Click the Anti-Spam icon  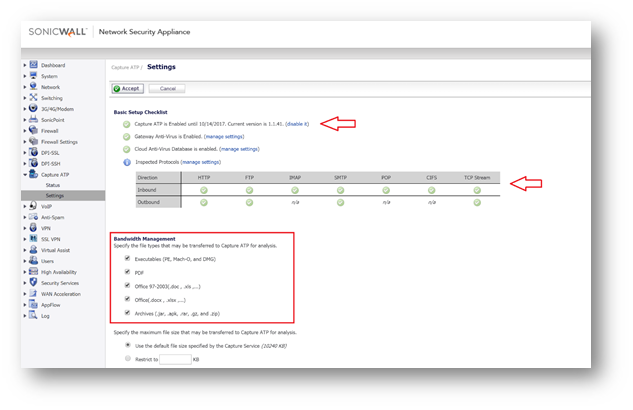34,217
